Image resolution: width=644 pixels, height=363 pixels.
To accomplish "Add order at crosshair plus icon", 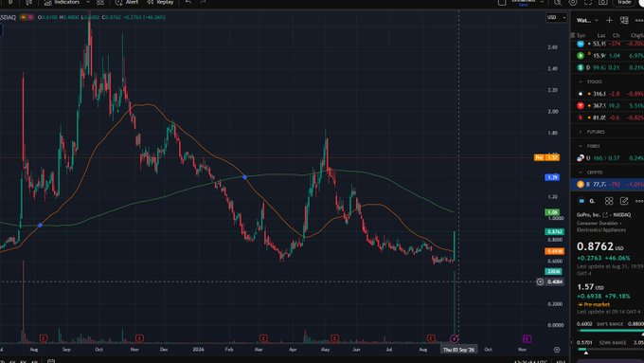I will 540,281.
